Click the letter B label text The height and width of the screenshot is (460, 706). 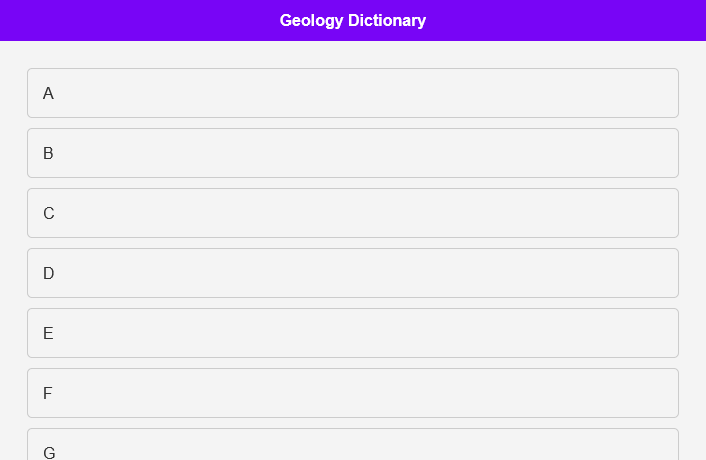coord(48,153)
